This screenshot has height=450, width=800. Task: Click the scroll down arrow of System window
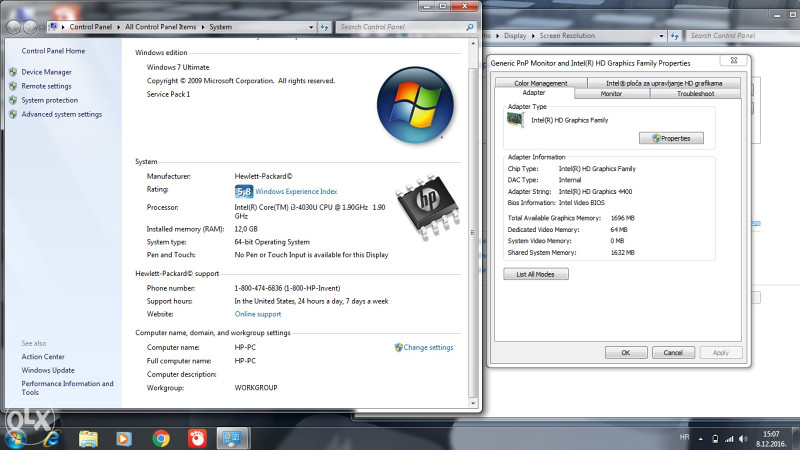(473, 403)
